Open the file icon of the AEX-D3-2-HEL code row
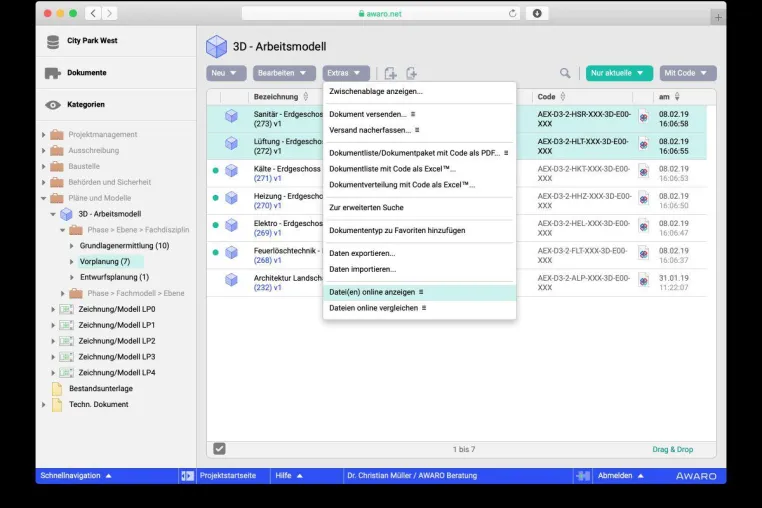The image size is (762, 508). (x=643, y=226)
